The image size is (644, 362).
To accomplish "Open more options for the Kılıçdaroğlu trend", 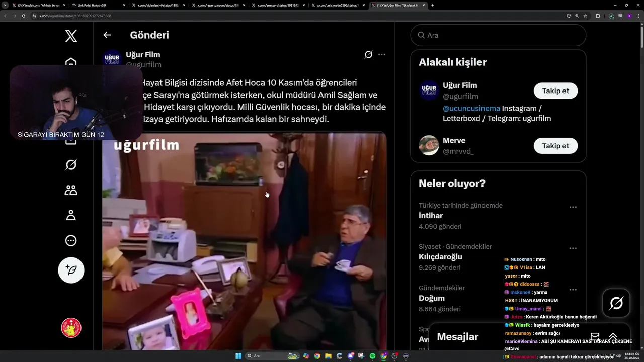I will [x=573, y=248].
